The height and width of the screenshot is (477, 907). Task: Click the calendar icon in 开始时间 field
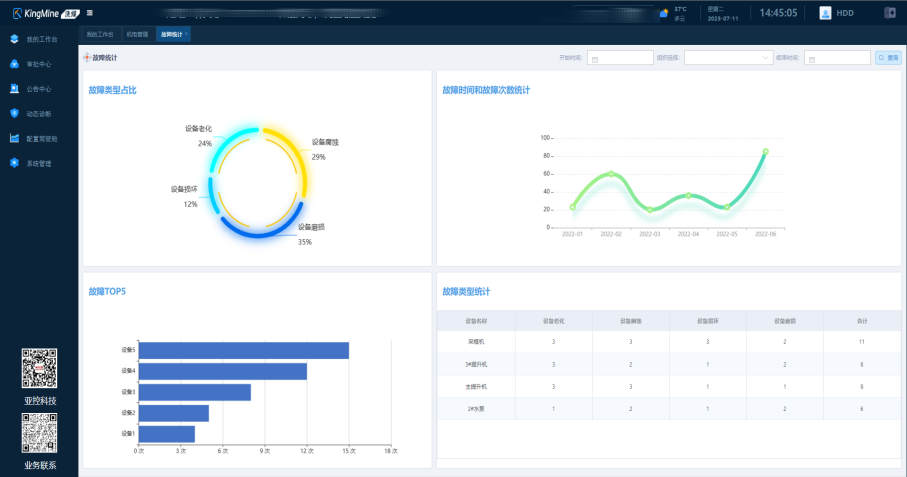[x=595, y=59]
